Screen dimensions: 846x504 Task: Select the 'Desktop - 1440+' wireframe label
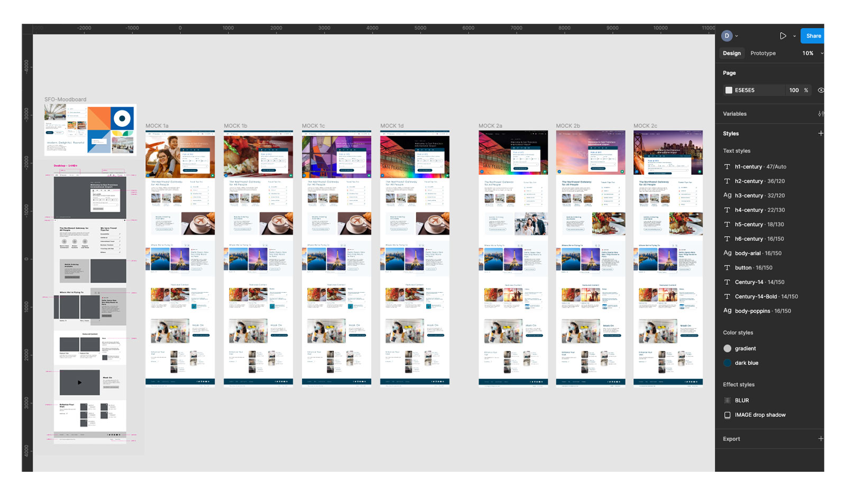(66, 165)
